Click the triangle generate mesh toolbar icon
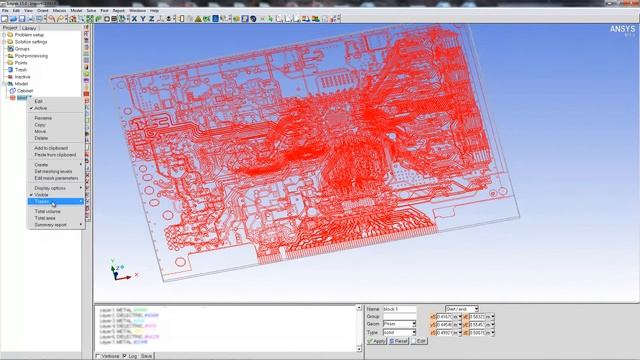The image size is (640, 360). pos(198,19)
